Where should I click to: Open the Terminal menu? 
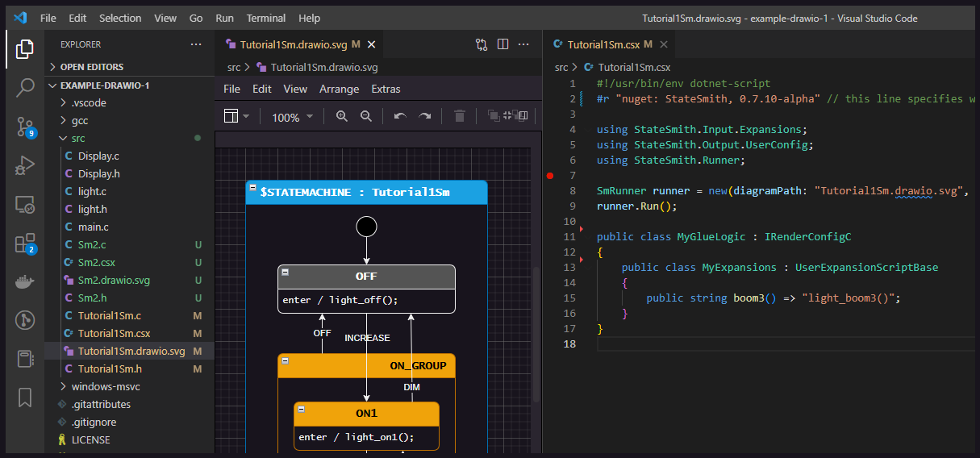(266, 18)
